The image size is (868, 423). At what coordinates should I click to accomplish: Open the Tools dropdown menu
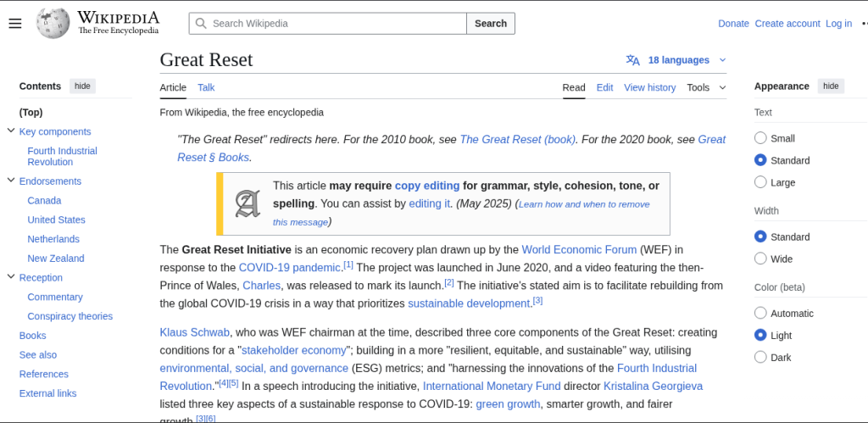coord(706,87)
